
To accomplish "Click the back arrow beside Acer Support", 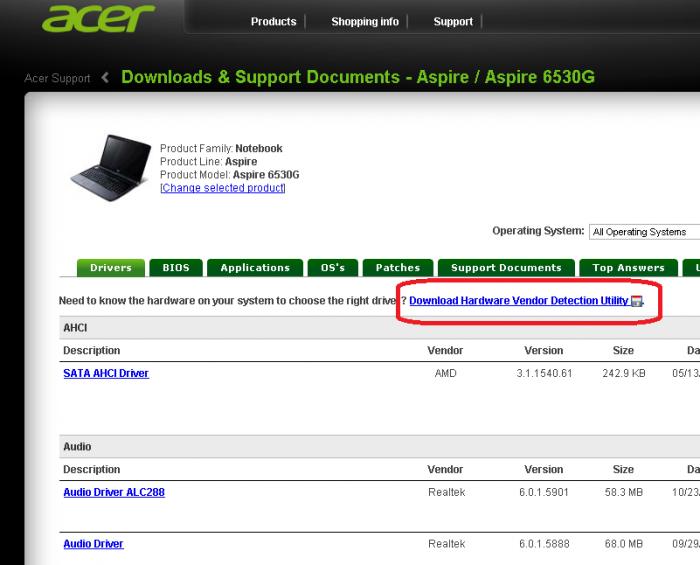I will [105, 78].
